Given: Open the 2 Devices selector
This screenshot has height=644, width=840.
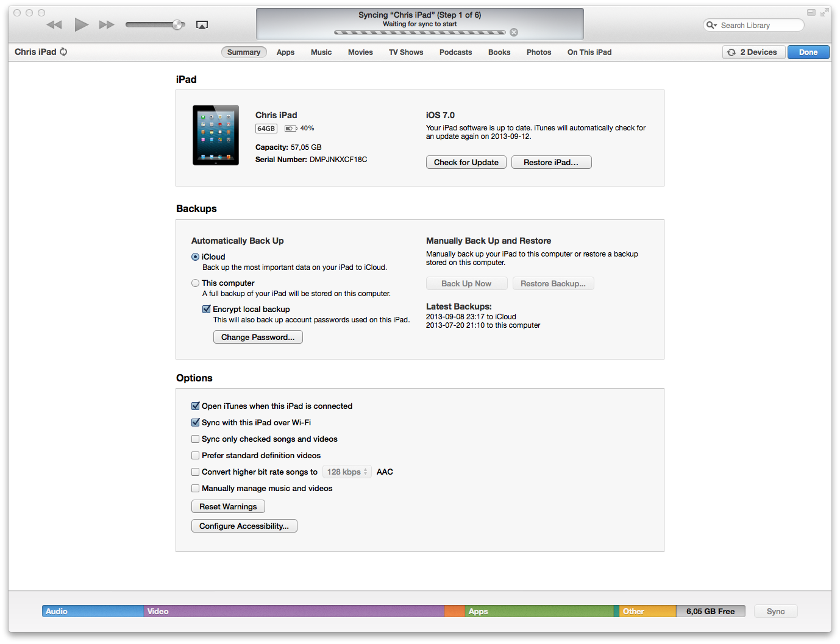Looking at the screenshot, I should [x=753, y=52].
